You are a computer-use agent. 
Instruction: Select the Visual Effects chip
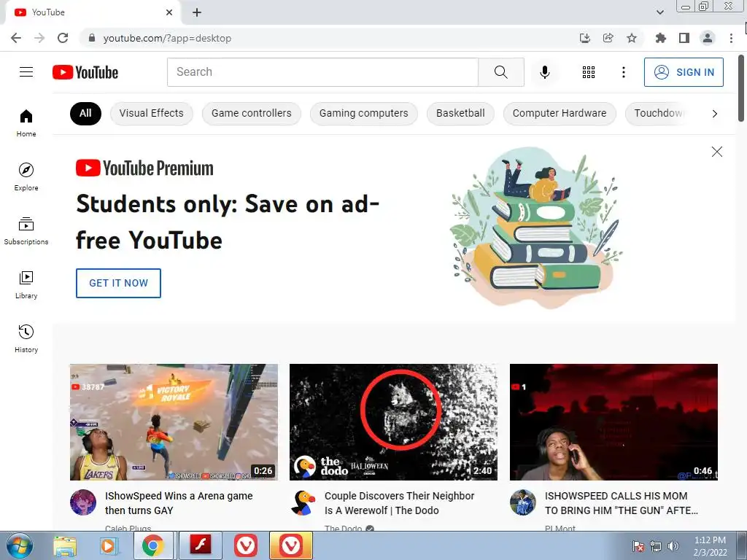[152, 113]
